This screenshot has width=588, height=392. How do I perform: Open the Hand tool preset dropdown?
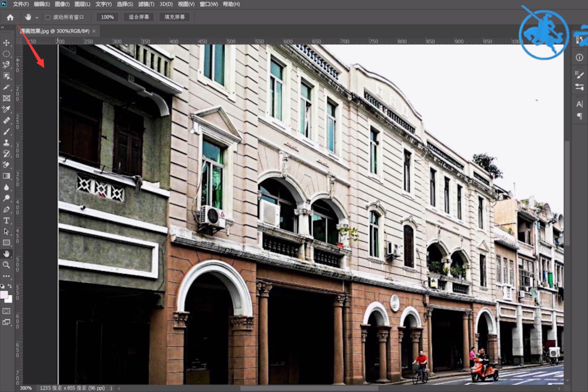[x=37, y=17]
